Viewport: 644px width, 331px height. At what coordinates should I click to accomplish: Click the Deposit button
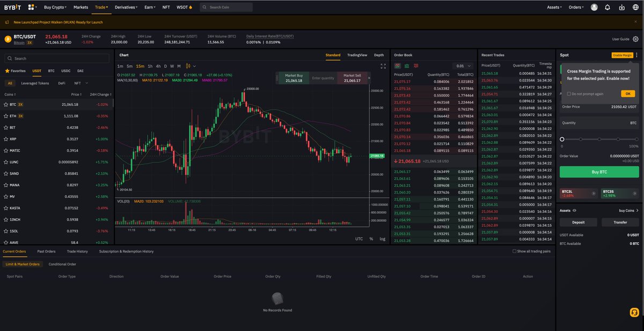pyautogui.click(x=578, y=222)
